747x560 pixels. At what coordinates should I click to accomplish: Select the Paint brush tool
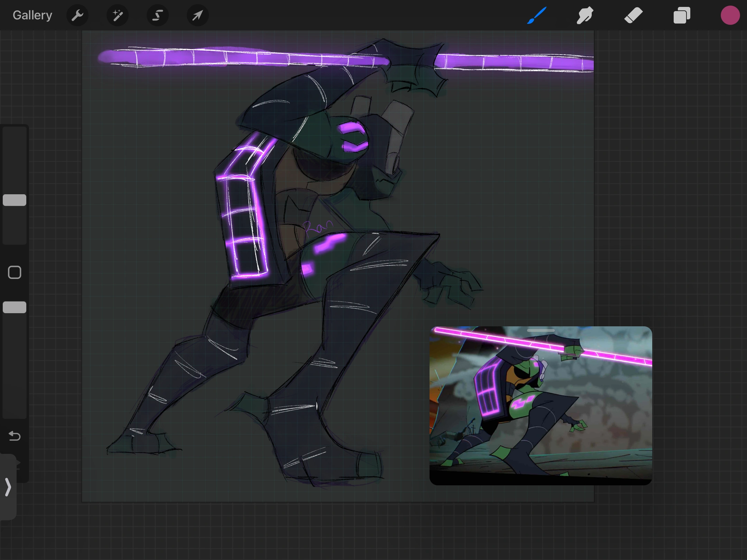coord(537,15)
